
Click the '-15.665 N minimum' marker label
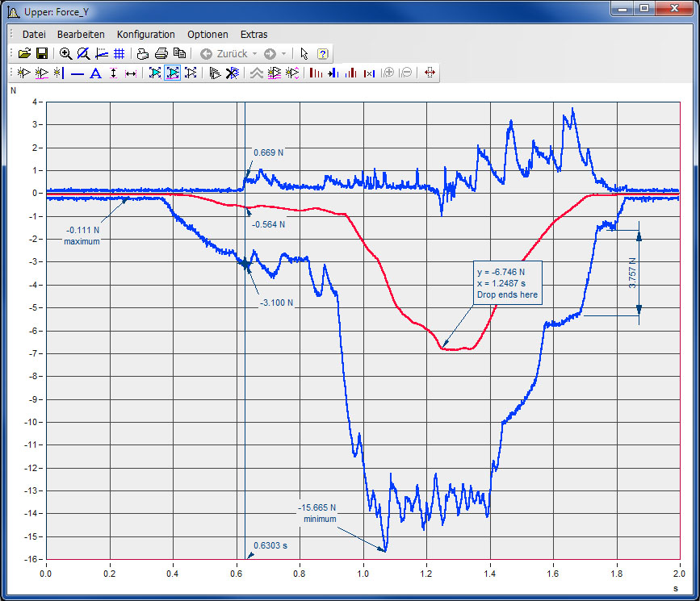(x=316, y=513)
